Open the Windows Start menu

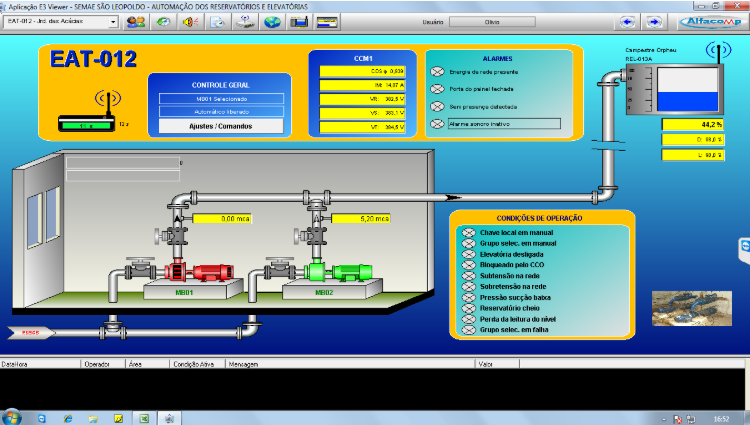[13, 417]
